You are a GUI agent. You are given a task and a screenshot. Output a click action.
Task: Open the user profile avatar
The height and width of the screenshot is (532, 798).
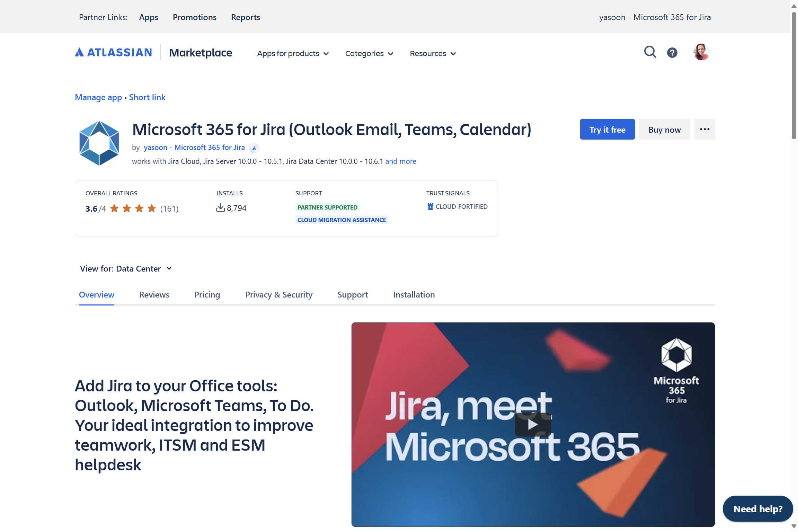(x=701, y=52)
